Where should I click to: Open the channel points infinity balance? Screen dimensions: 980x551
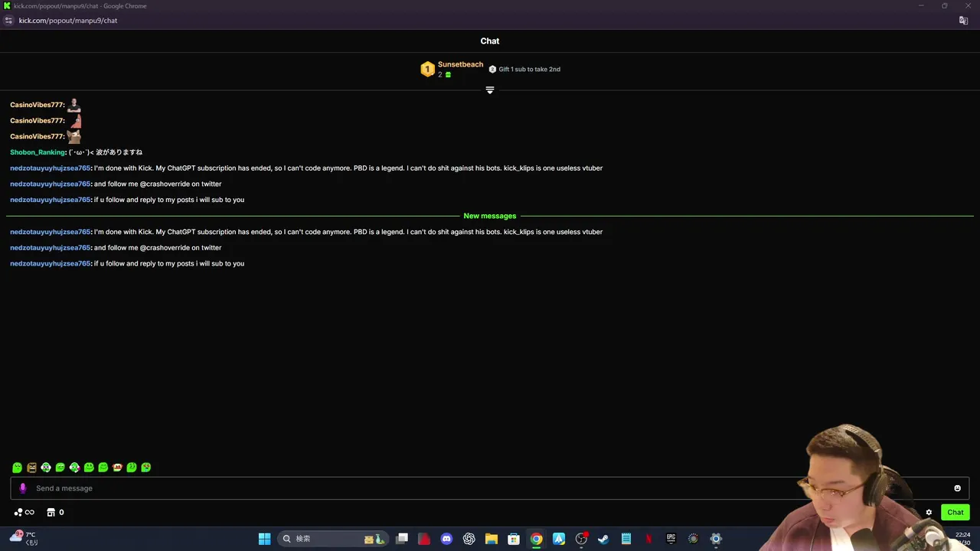[x=24, y=513]
